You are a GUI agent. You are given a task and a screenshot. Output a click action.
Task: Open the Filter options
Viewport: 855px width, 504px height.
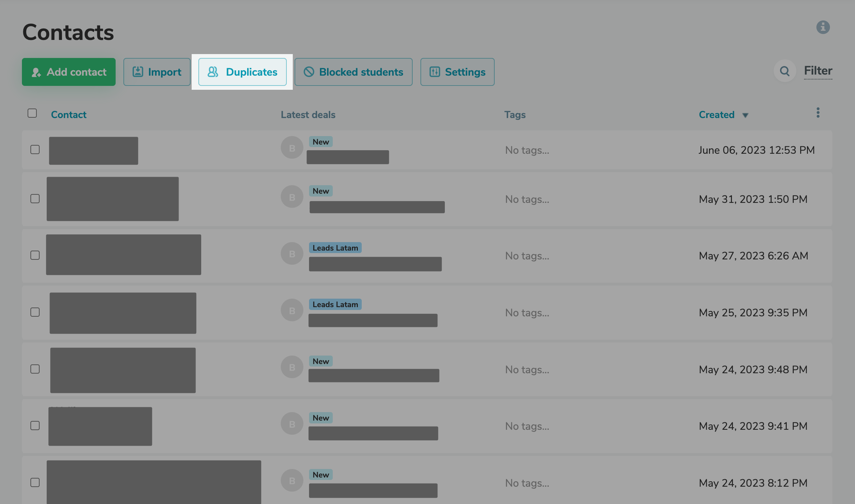[x=818, y=70]
